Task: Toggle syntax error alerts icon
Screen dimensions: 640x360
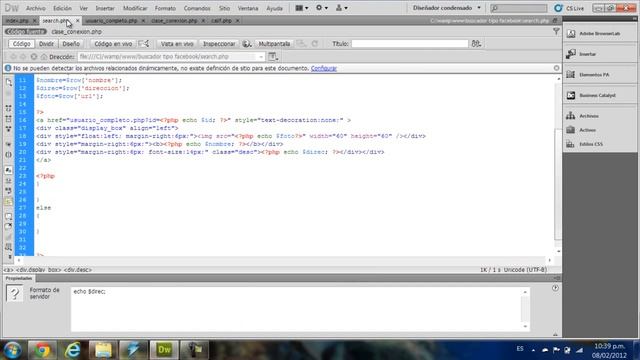Action: point(9,202)
